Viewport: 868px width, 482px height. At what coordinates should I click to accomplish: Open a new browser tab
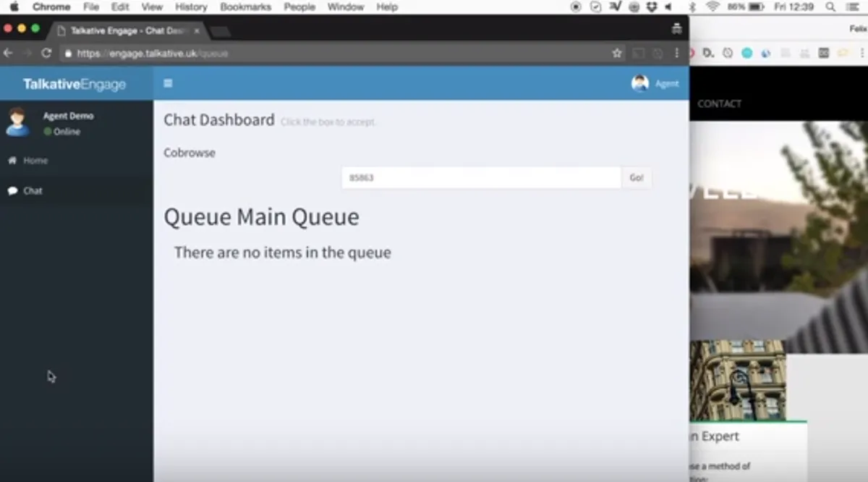coord(220,32)
